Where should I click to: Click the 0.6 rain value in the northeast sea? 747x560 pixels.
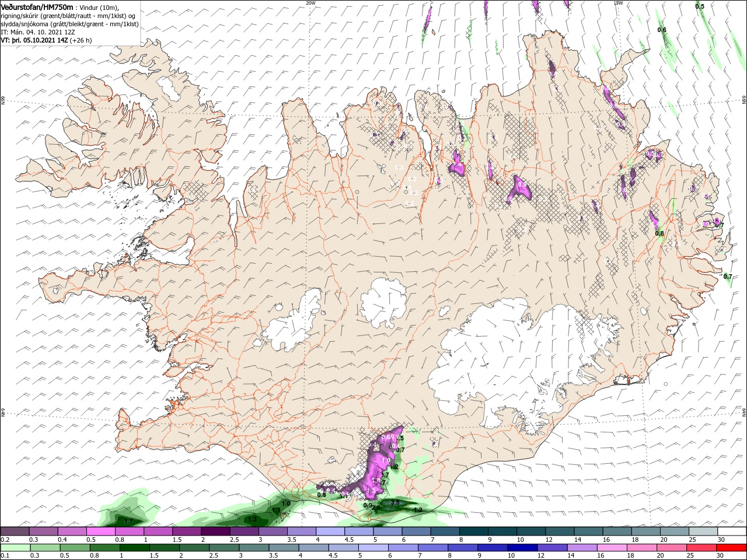[662, 30]
